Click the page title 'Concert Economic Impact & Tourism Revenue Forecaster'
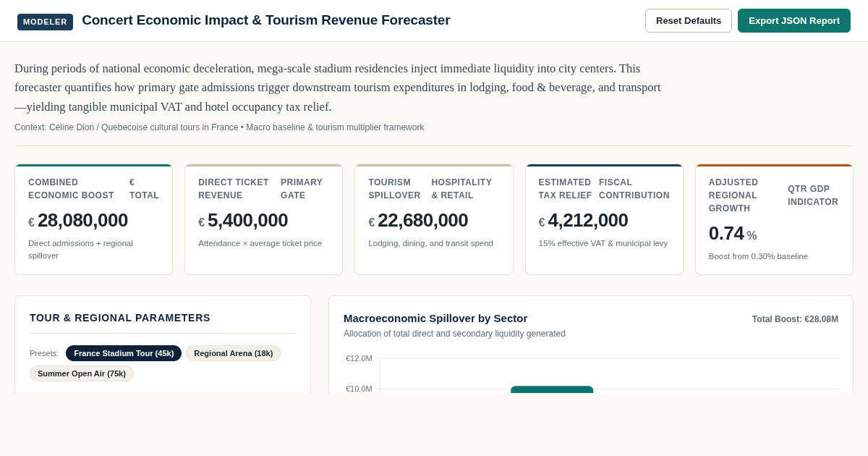The image size is (868, 456). coord(266,20)
